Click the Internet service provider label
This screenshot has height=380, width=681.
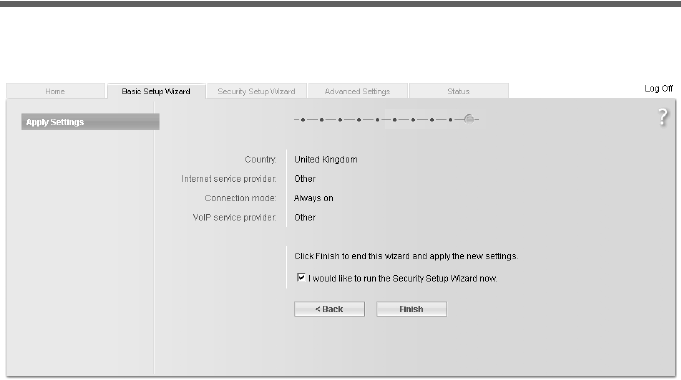(228, 179)
